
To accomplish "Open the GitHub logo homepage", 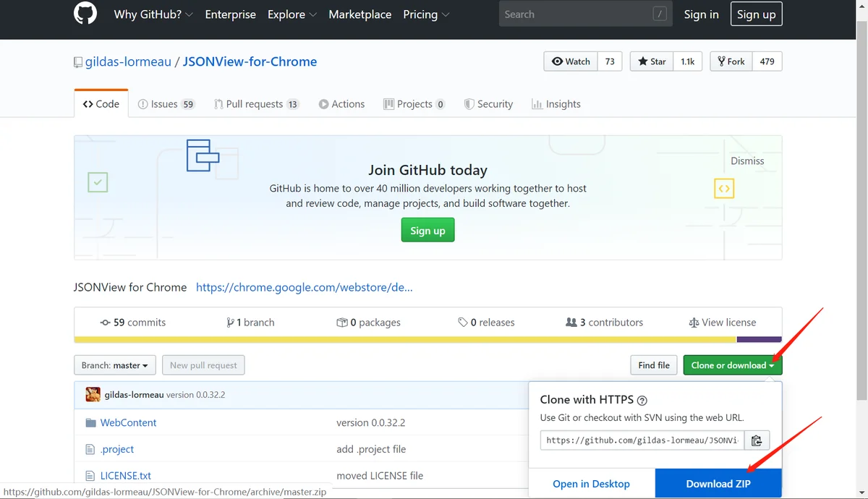I will pyautogui.click(x=85, y=14).
